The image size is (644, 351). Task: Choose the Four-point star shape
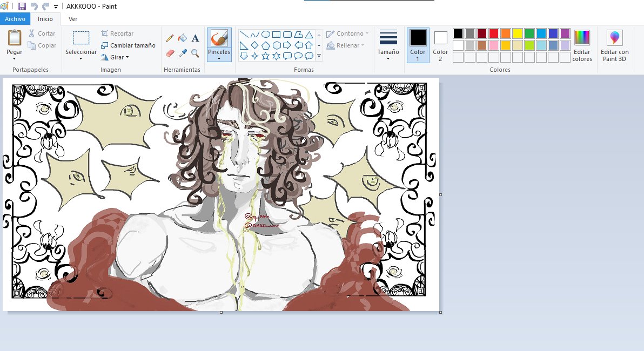tap(254, 56)
